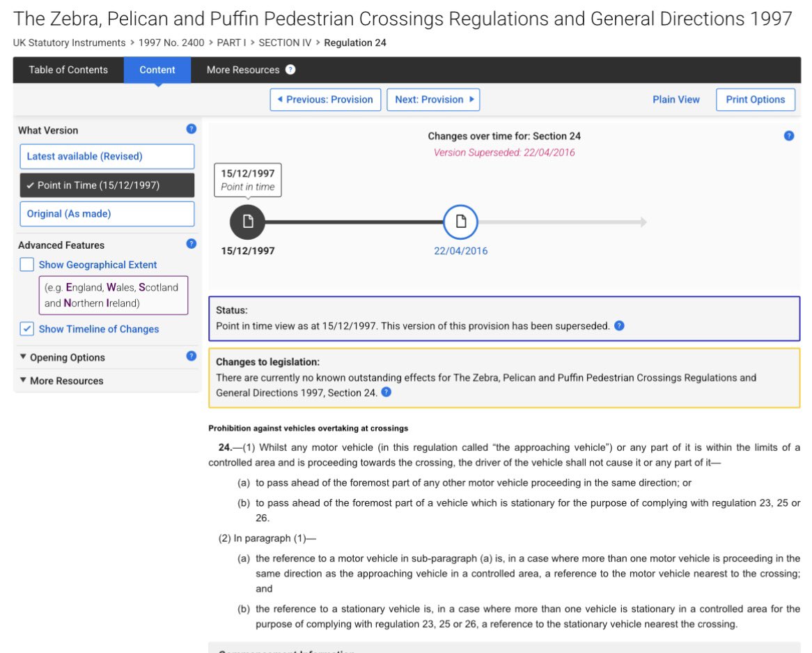The width and height of the screenshot is (812, 653).
Task: Open help icon next to More Resources tab
Action: click(290, 70)
